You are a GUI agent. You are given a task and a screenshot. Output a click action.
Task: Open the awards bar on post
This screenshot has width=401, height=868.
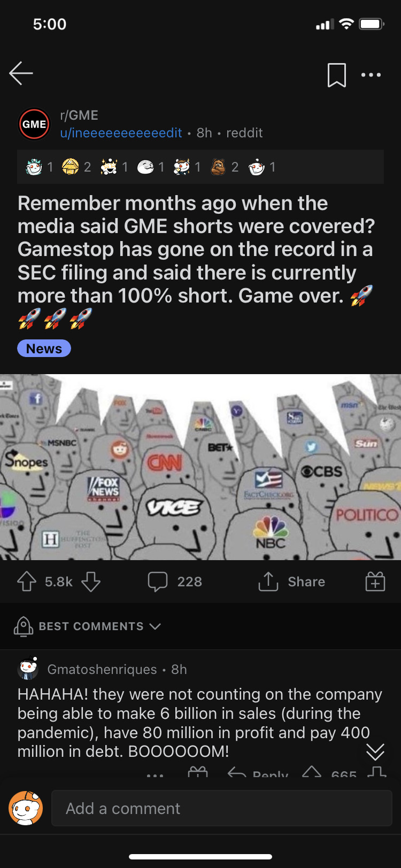200,167
